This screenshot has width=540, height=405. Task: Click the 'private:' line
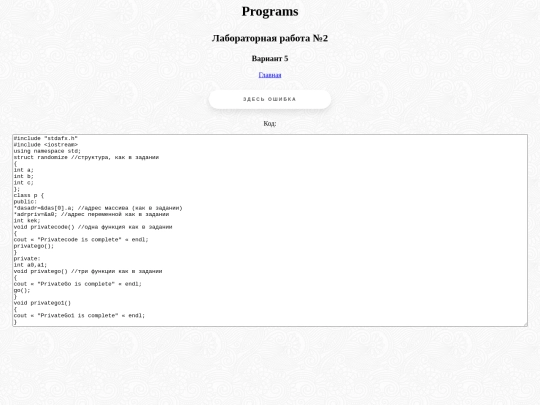coord(27,259)
